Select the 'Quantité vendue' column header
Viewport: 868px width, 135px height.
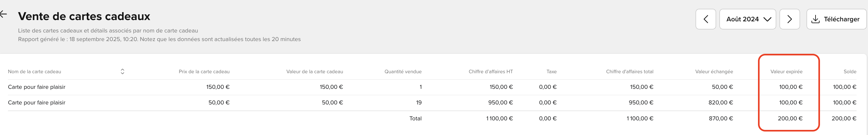[403, 72]
